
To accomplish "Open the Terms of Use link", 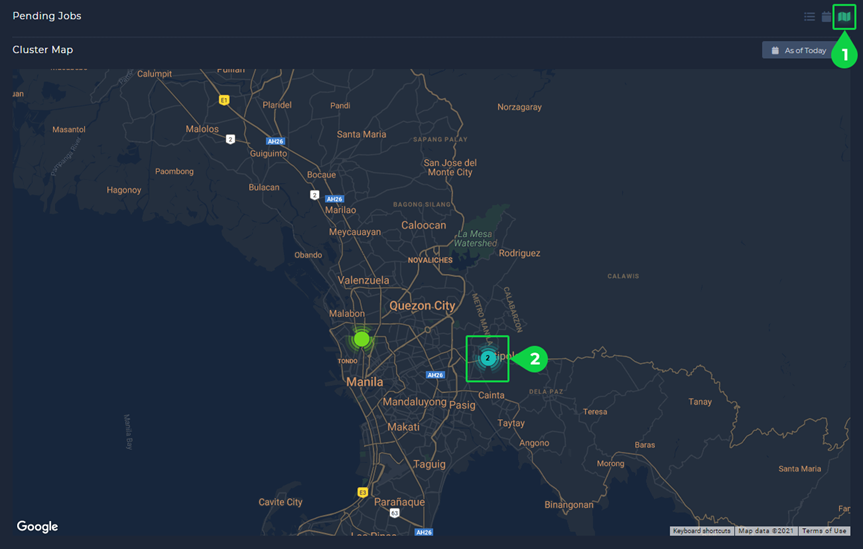I will pyautogui.click(x=824, y=531).
